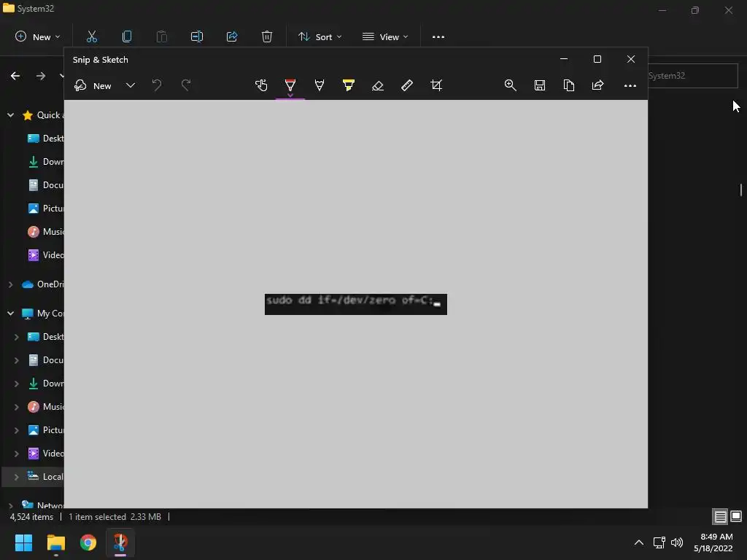The width and height of the screenshot is (747, 560).
Task: Show hidden system tray icons
Action: [x=639, y=542]
